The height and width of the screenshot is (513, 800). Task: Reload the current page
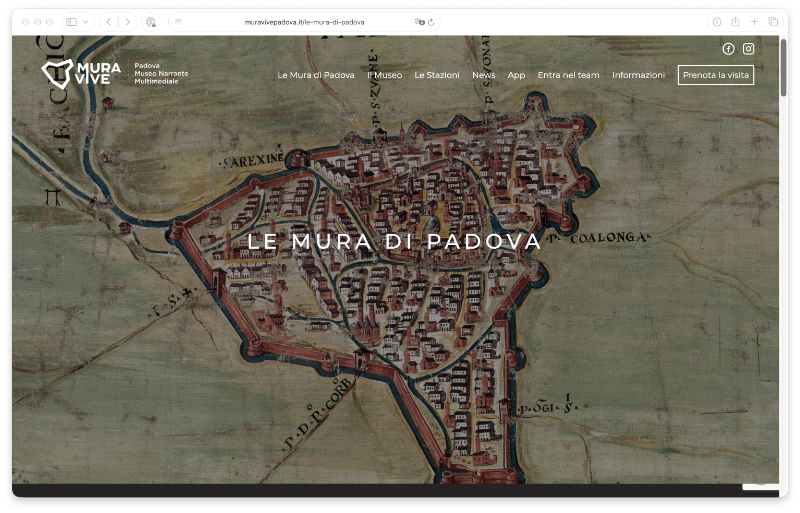click(431, 22)
